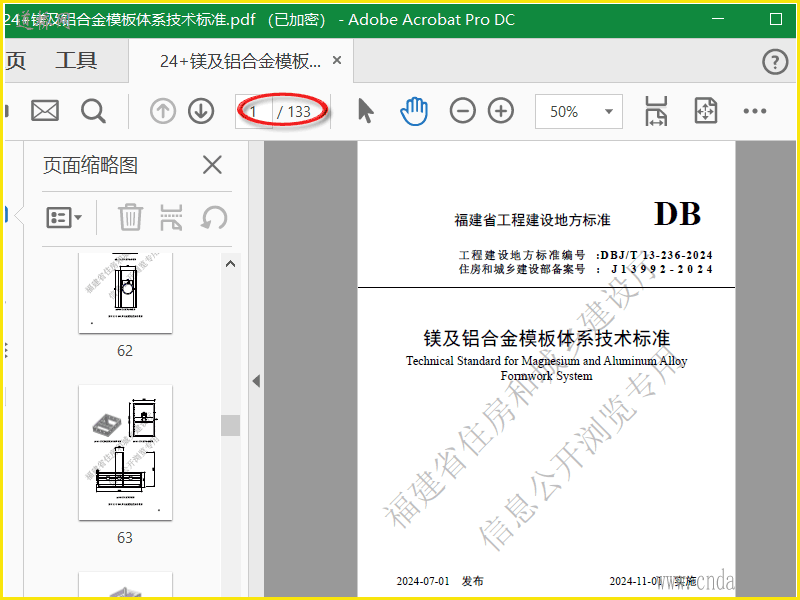Click the current page number field
The height and width of the screenshot is (600, 800).
click(x=254, y=111)
